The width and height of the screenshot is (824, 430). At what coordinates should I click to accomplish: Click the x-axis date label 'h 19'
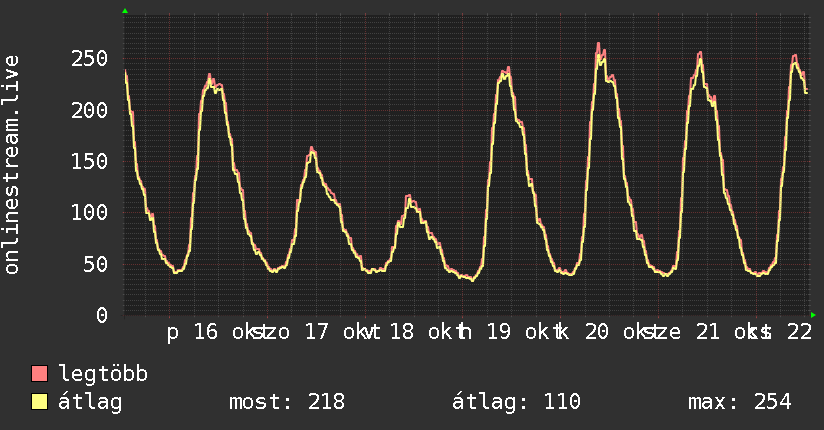pyautogui.click(x=484, y=332)
